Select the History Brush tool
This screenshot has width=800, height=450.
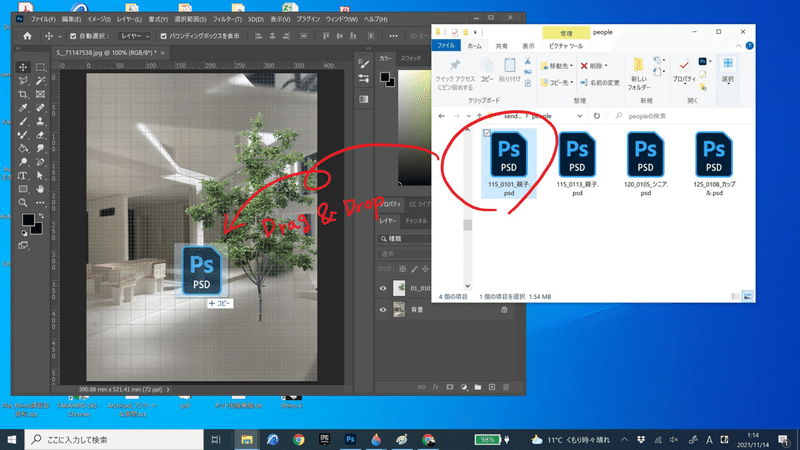(23, 135)
